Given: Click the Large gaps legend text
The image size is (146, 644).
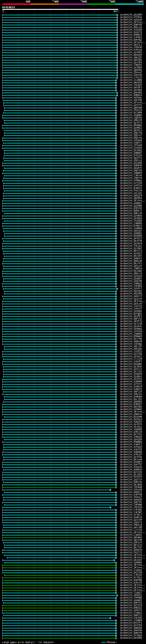Looking at the screenshot, I should pos(28,642).
